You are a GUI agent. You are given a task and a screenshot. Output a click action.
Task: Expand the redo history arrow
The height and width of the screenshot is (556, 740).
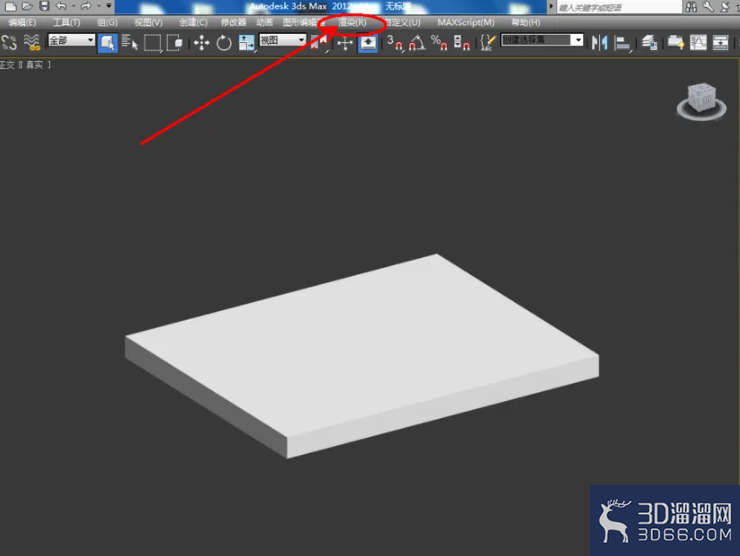98,6
